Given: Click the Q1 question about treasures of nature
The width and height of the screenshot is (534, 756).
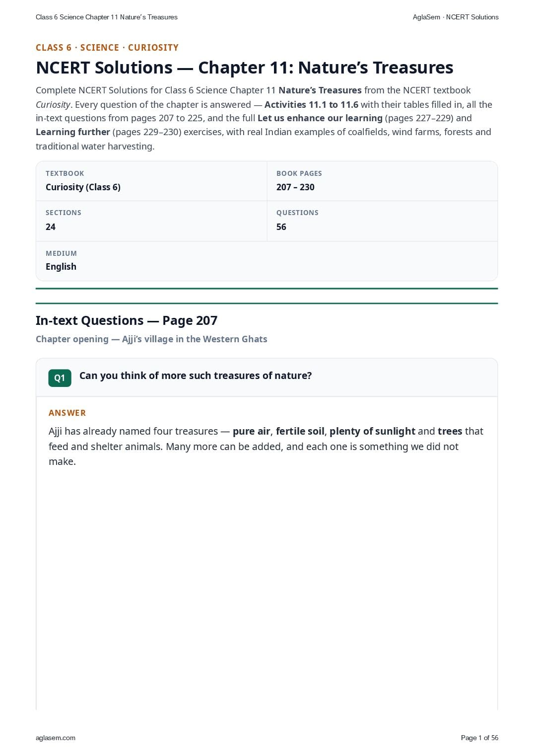Looking at the screenshot, I should pos(196,376).
